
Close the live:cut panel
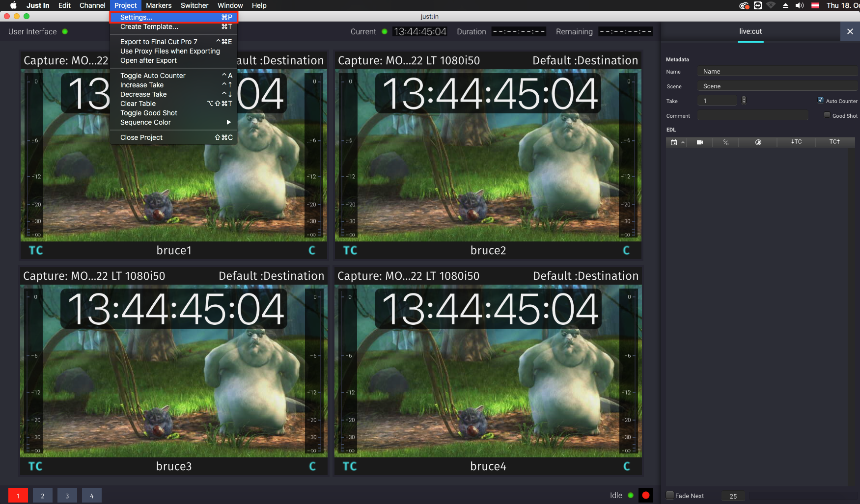850,31
